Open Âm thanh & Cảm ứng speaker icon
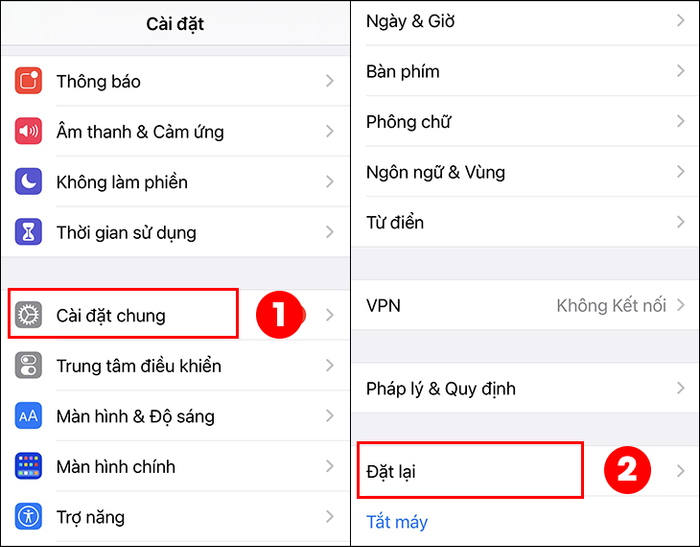This screenshot has height=547, width=700. pyautogui.click(x=28, y=131)
